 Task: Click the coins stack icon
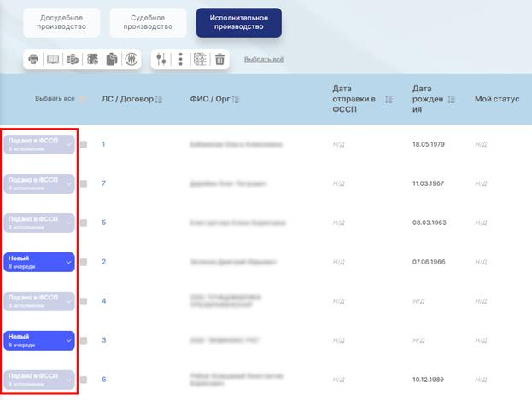click(x=73, y=59)
